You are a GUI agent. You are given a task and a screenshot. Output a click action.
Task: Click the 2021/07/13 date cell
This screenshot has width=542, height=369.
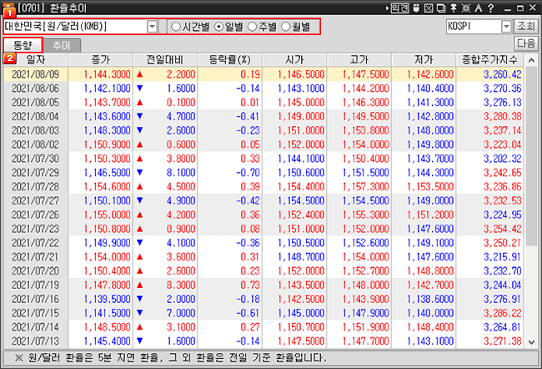(35, 341)
